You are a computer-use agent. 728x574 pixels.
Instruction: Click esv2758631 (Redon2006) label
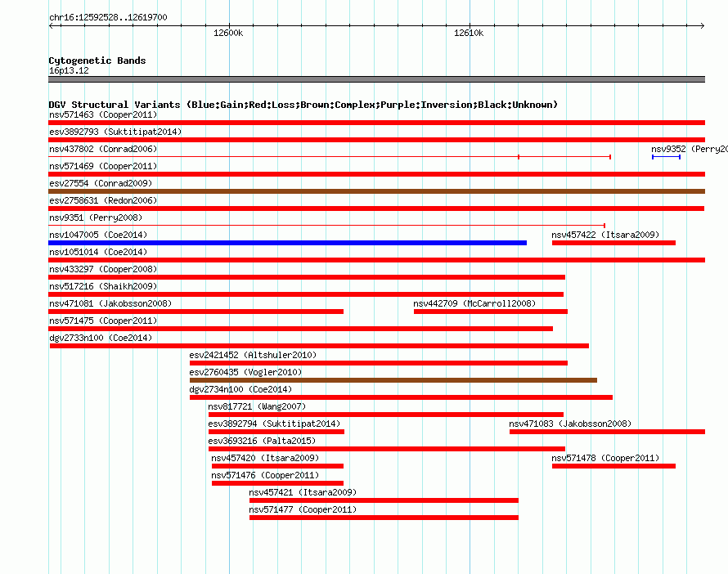103,200
